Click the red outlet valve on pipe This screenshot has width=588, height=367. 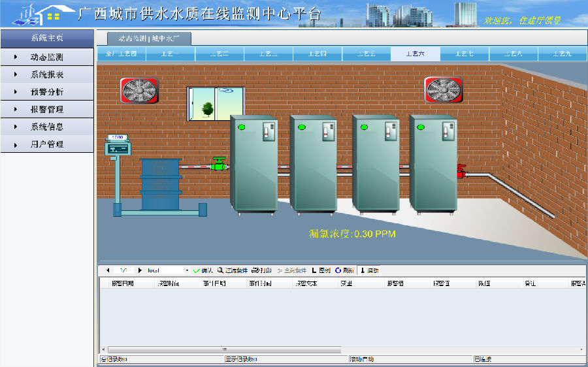pyautogui.click(x=461, y=171)
